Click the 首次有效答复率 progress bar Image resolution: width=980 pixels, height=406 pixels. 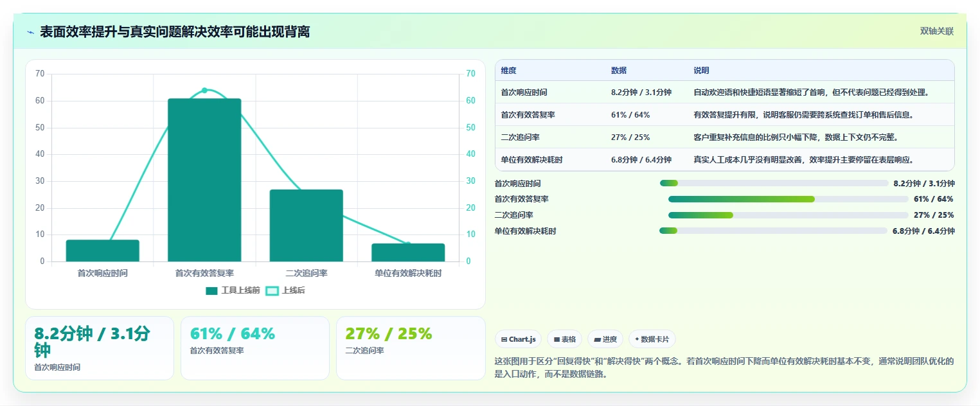[x=788, y=199]
